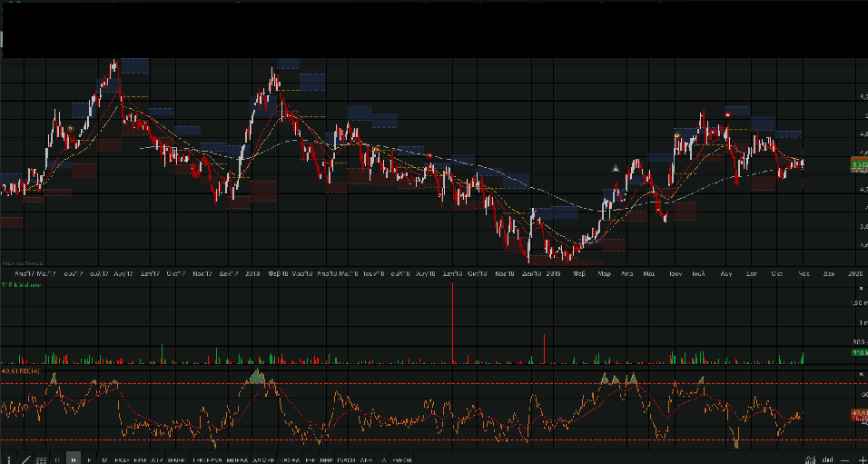Open the Volume indicator label

[x=16, y=285]
